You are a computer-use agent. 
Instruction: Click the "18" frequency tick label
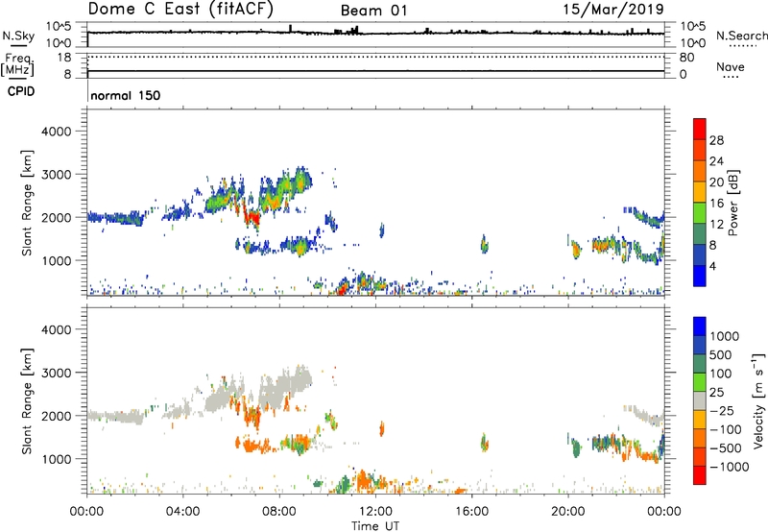point(64,58)
